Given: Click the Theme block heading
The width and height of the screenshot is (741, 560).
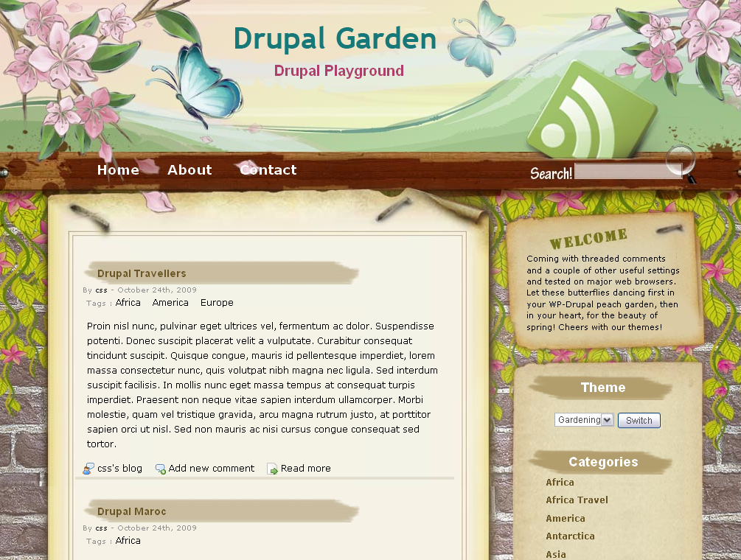Looking at the screenshot, I should 603,388.
